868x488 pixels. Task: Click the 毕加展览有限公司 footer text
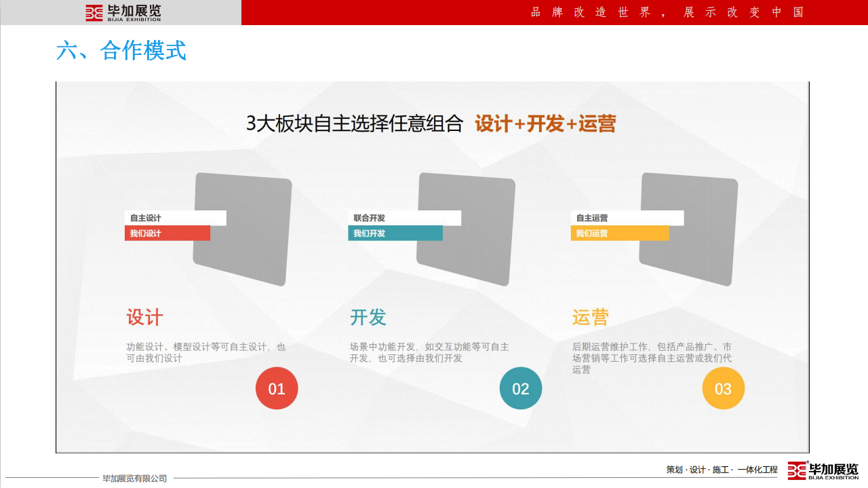click(x=134, y=478)
